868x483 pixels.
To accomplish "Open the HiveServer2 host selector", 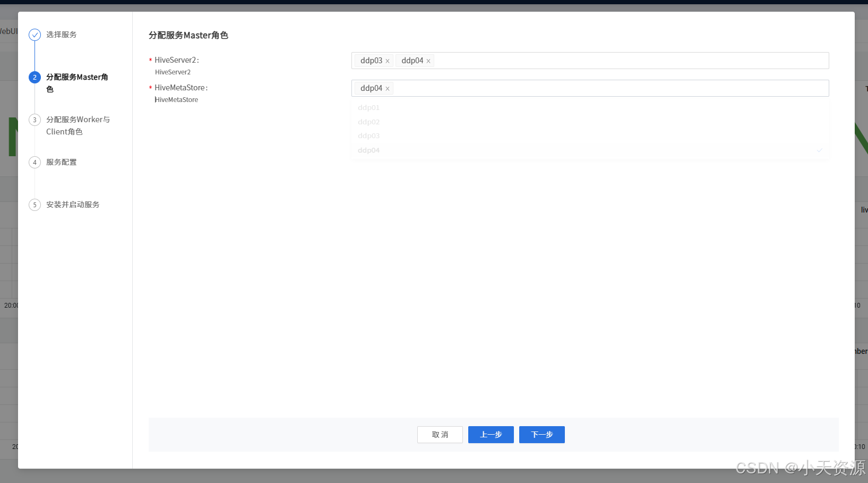I will (626, 61).
